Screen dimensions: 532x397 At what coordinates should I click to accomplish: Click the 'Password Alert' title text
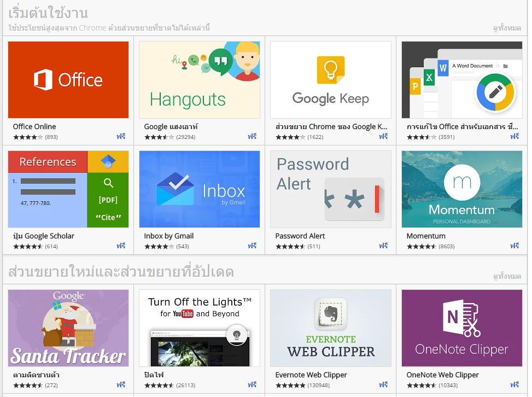click(x=300, y=236)
